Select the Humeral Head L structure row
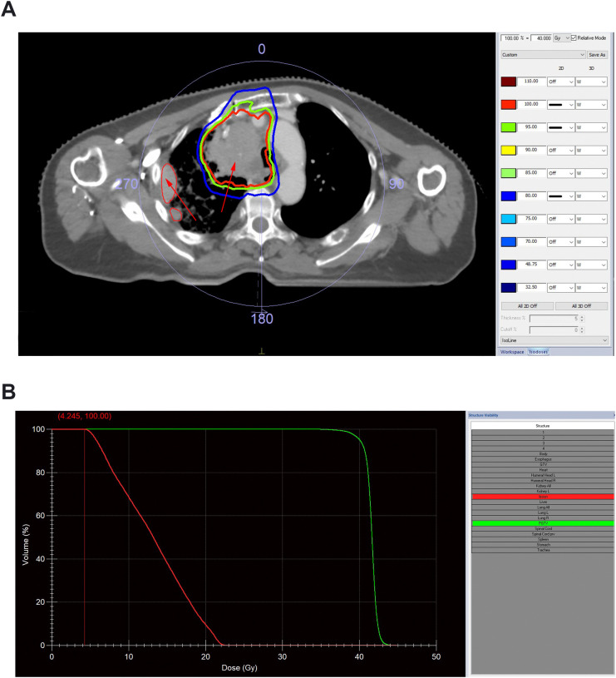Image resolution: width=616 pixels, height=678 pixels. point(543,475)
